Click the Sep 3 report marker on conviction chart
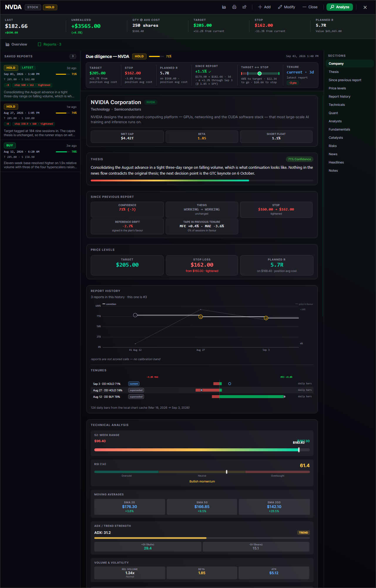Screen dimensions: 376x588 [x=266, y=318]
